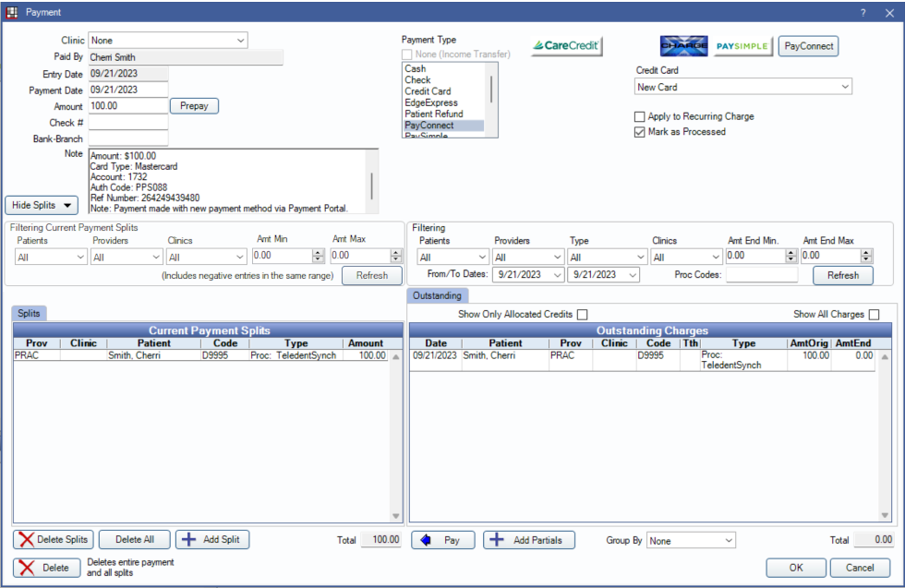Click the PayConnect button
Viewport: 905px width, 588px height.
(x=808, y=45)
